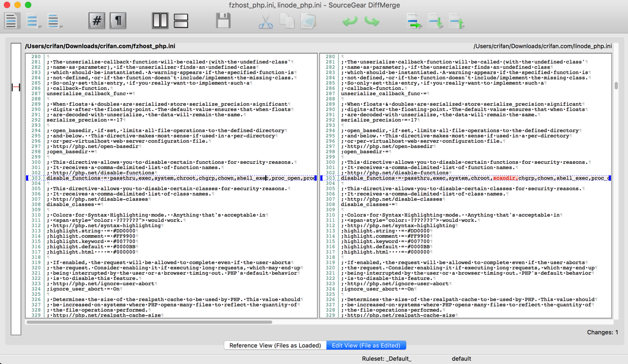
Task: Select the show differences with context icon
Action: pyautogui.click(x=54, y=21)
